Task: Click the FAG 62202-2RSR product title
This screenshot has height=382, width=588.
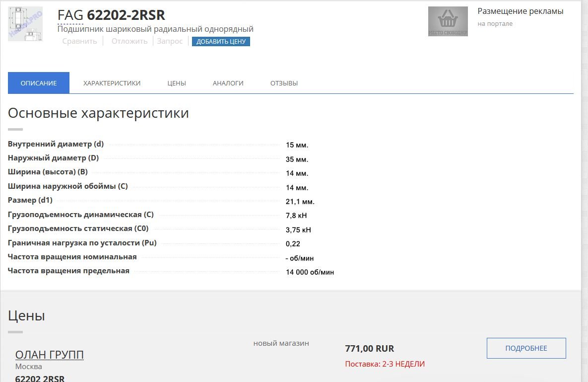Action: pyautogui.click(x=111, y=15)
